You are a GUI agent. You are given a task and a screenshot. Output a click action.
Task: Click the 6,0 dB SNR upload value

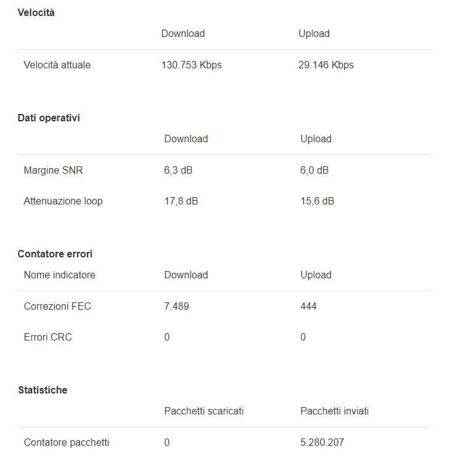click(x=314, y=170)
